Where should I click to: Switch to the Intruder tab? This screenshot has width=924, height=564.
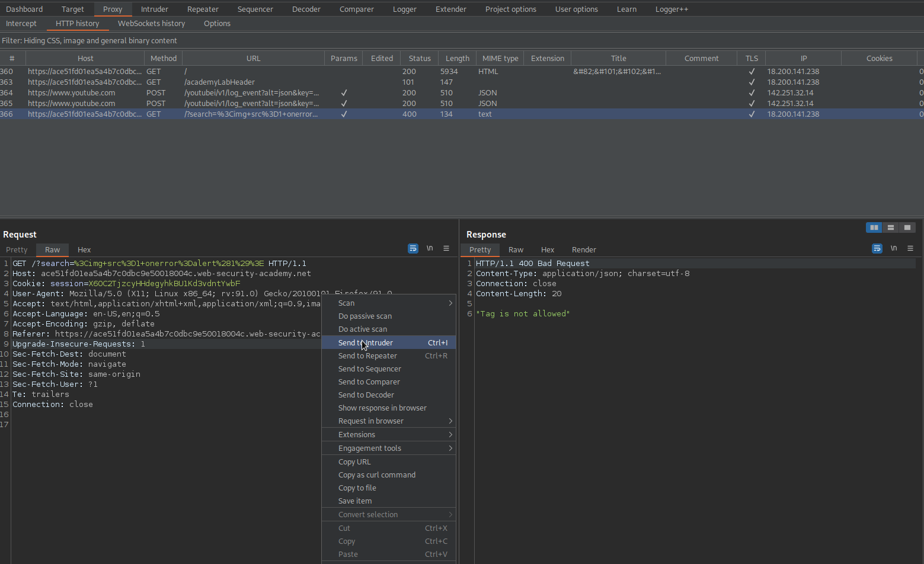(x=155, y=9)
